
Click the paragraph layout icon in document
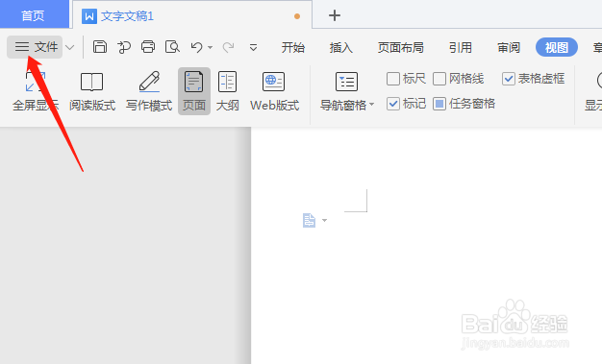tap(309, 220)
